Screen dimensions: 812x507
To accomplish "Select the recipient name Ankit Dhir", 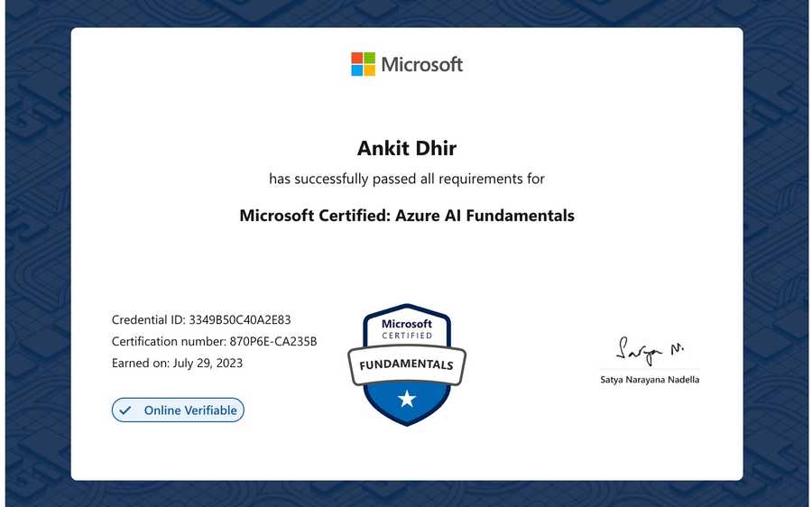I will click(407, 148).
